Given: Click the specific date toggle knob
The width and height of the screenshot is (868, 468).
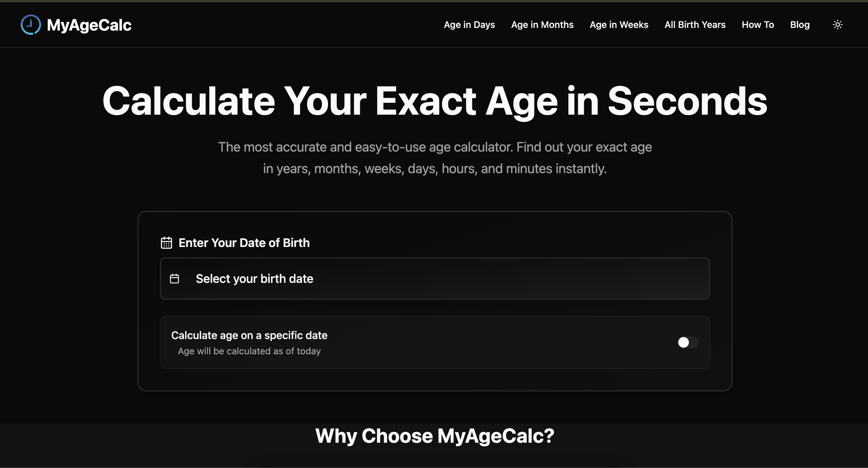Looking at the screenshot, I should [x=684, y=342].
